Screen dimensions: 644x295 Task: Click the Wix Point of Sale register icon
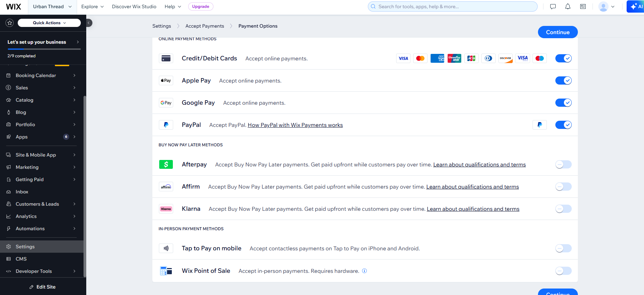[x=166, y=271]
